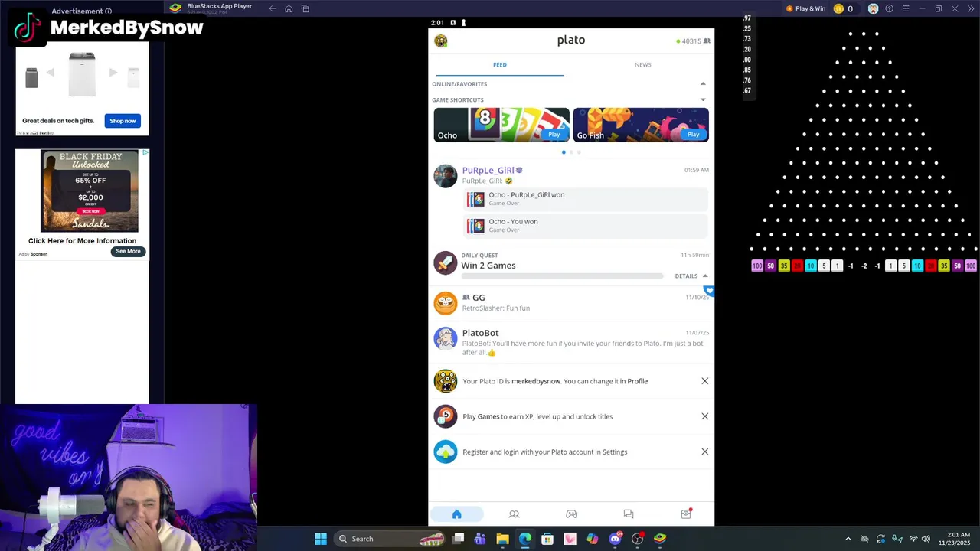Open the Plato home feed icon
Image resolution: width=980 pixels, height=551 pixels.
(x=457, y=514)
